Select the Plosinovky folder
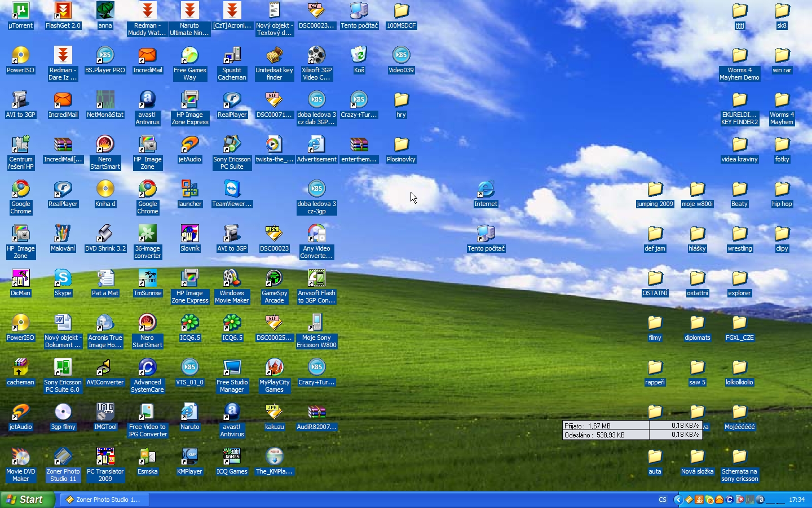 pyautogui.click(x=401, y=150)
